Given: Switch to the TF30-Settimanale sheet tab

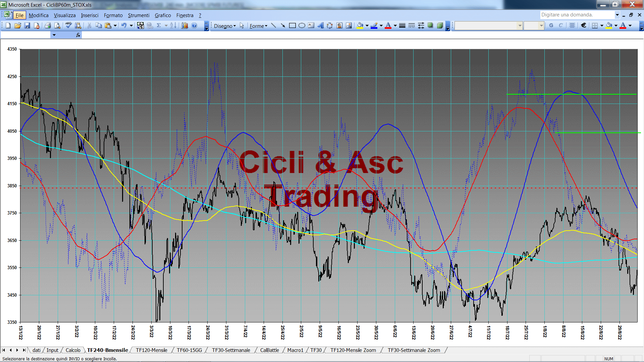Looking at the screenshot, I should pyautogui.click(x=231, y=350).
